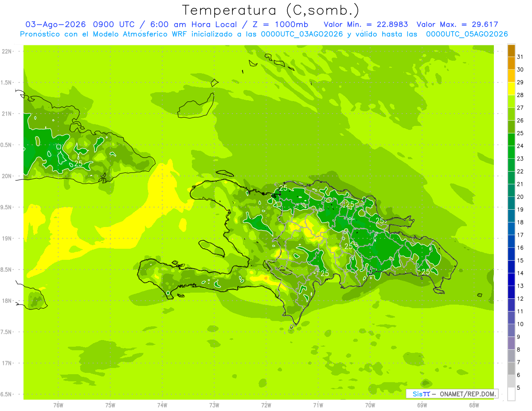Screen dimensions: 532x411
Task: Click the teal legend swatch between 19 and 20
Action: [511, 203]
